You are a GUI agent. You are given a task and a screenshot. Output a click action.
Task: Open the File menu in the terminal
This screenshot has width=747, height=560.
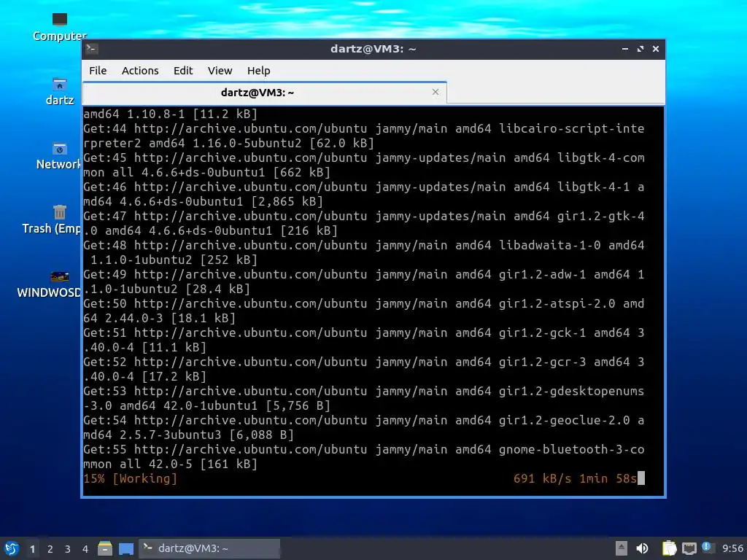click(x=98, y=71)
